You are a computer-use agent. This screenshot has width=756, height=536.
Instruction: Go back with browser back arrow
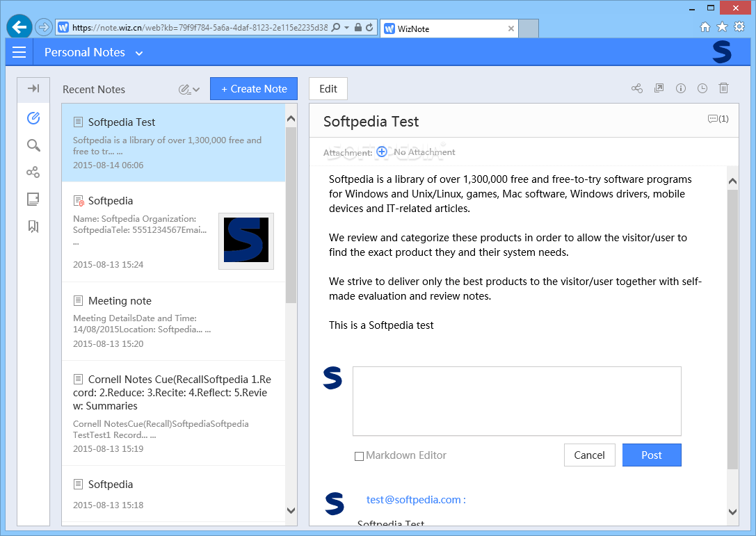click(x=19, y=27)
